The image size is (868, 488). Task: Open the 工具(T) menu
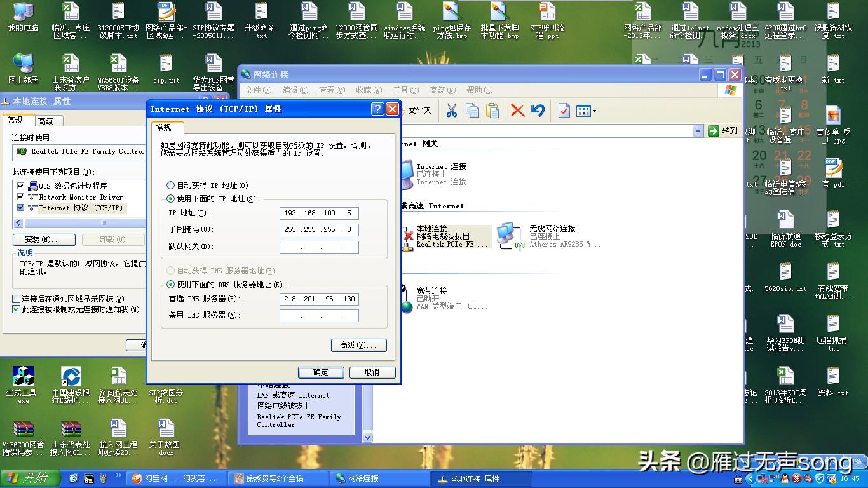click(405, 90)
